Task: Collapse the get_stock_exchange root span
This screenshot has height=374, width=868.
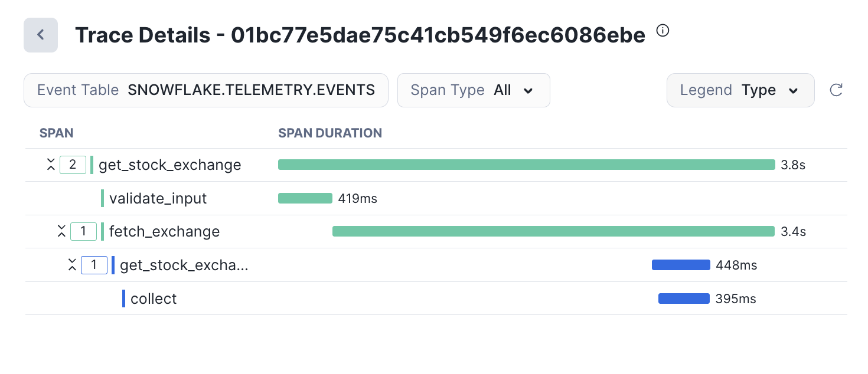Action: tap(51, 165)
